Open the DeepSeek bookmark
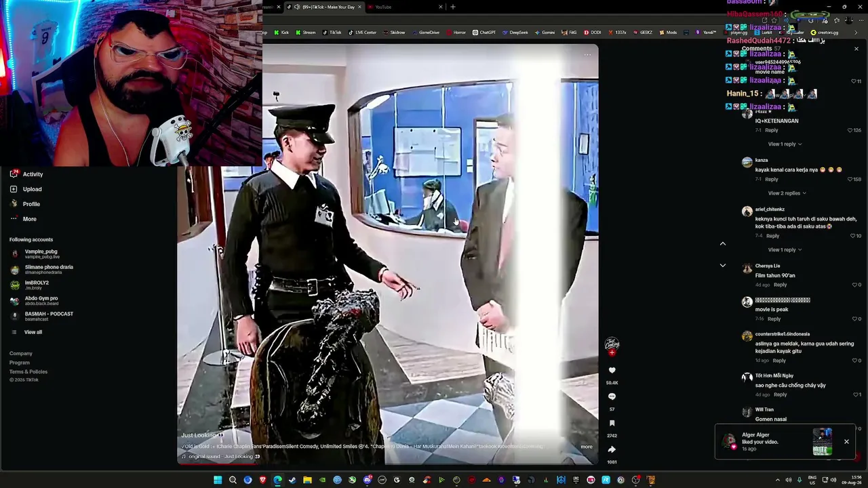The image size is (868, 488). pyautogui.click(x=515, y=33)
